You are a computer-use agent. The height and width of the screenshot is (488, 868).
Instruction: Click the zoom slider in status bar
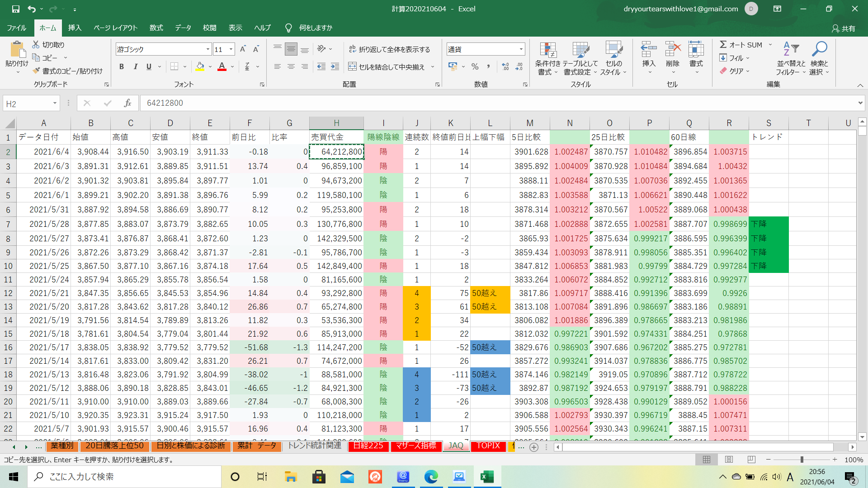(x=802, y=460)
